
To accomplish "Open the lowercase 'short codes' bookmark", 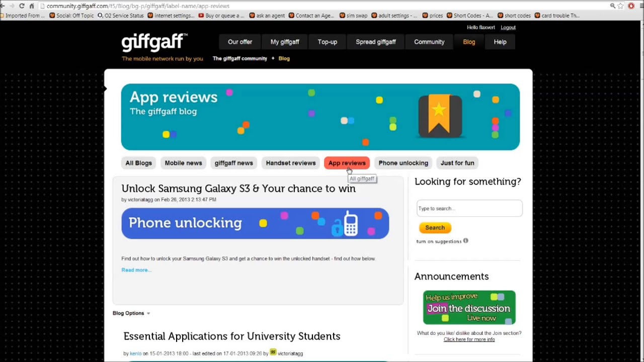I will [514, 16].
